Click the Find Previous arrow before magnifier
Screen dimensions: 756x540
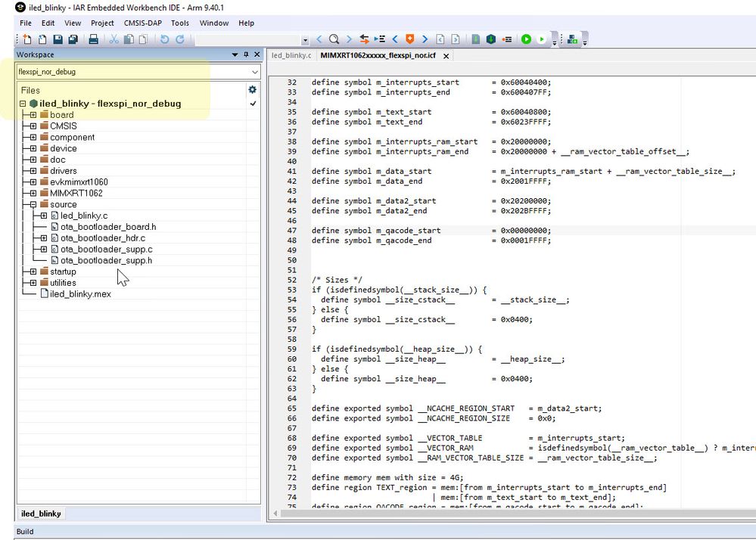[x=319, y=39]
